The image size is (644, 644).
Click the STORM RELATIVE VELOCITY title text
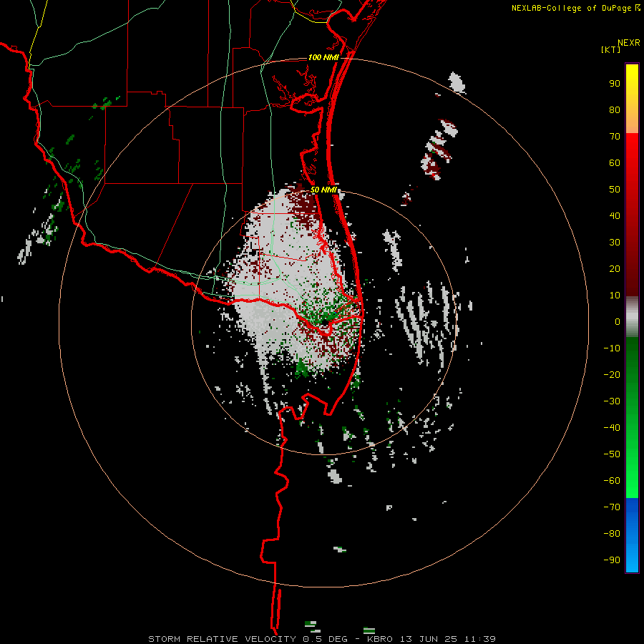pyautogui.click(x=222, y=639)
